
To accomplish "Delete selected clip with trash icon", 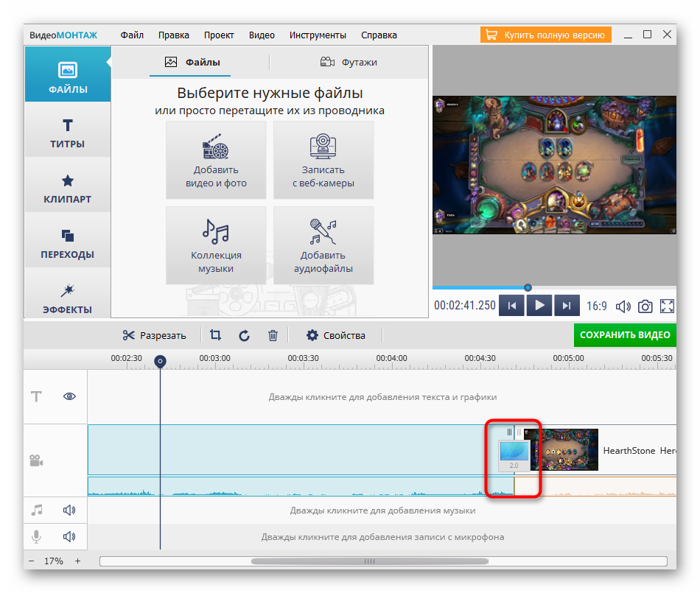I will (273, 335).
